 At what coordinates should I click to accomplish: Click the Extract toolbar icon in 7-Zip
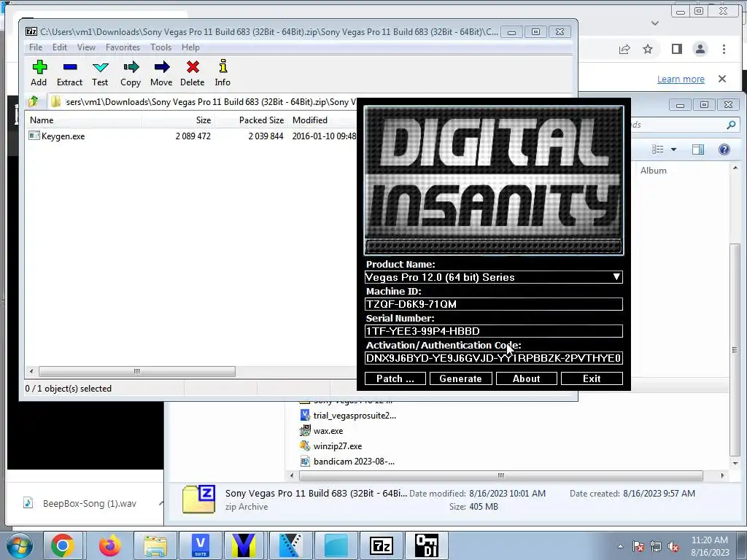pos(69,67)
